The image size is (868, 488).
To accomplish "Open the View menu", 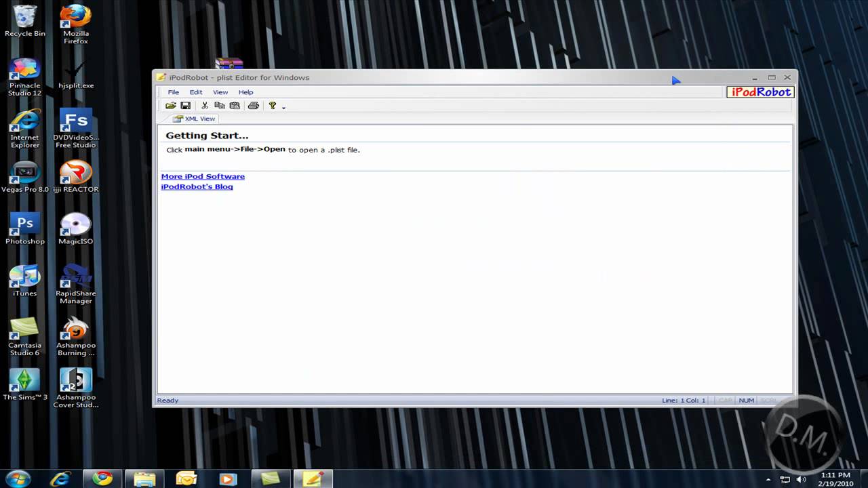I will (x=220, y=92).
